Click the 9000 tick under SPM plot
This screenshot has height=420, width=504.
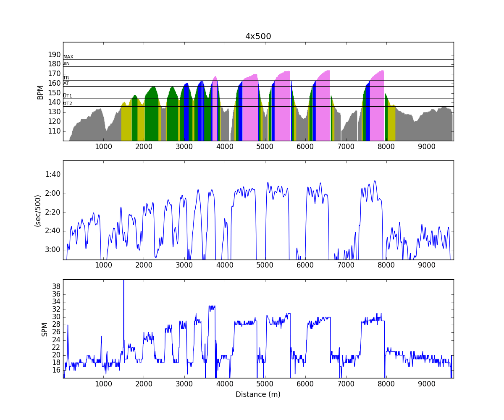click(427, 384)
